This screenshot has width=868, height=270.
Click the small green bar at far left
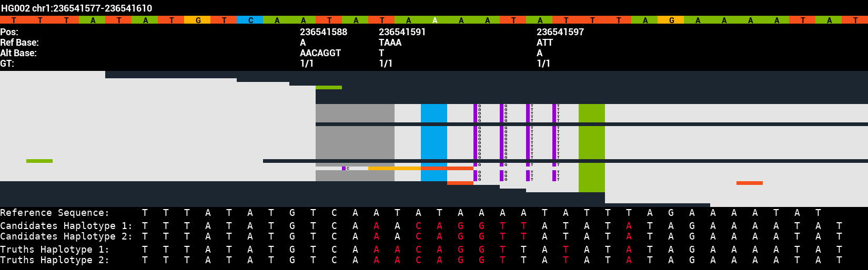coord(39,161)
